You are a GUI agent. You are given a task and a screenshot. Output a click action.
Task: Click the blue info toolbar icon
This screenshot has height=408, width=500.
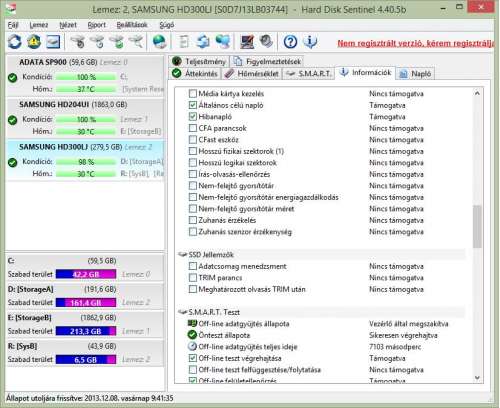310,42
